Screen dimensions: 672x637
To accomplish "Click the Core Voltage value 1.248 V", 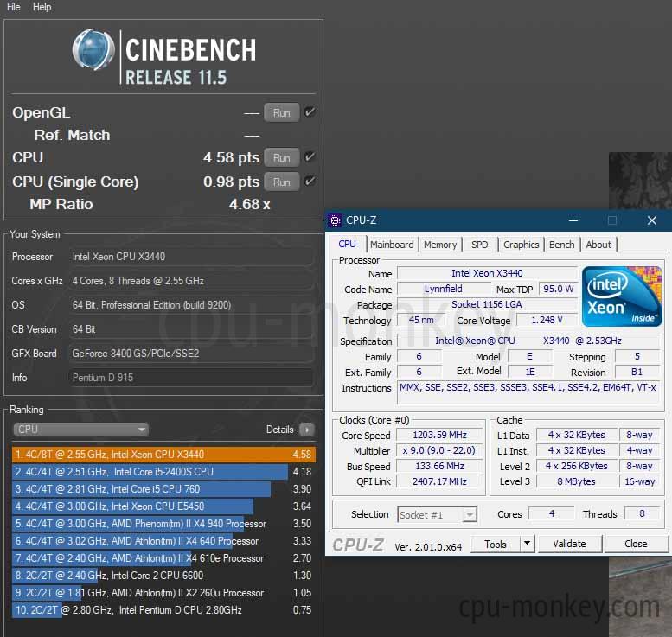I will tap(547, 320).
